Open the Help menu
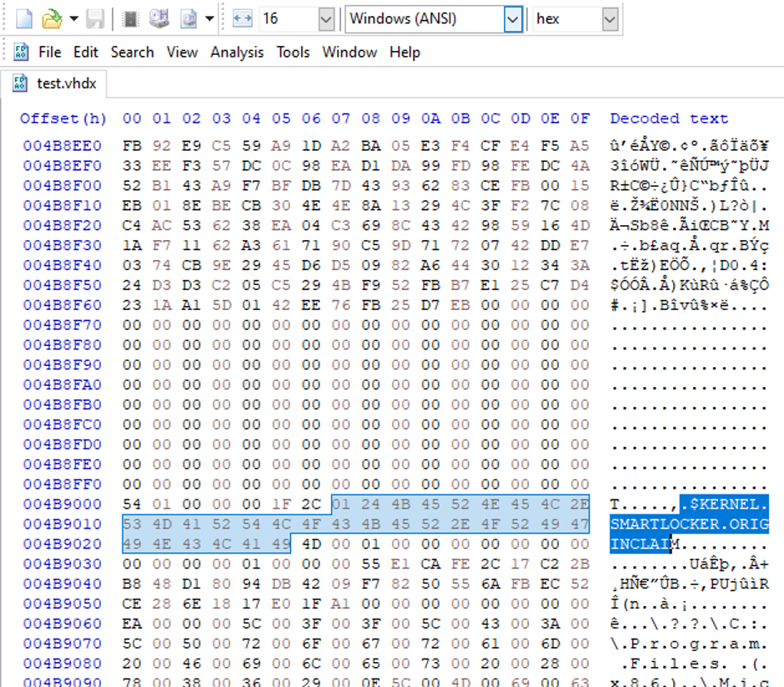This screenshot has height=687, width=784. [x=405, y=52]
